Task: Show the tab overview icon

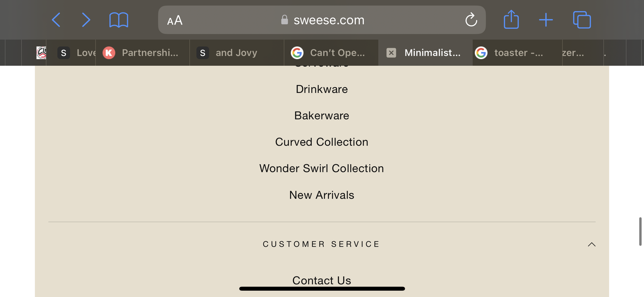Action: click(x=582, y=20)
